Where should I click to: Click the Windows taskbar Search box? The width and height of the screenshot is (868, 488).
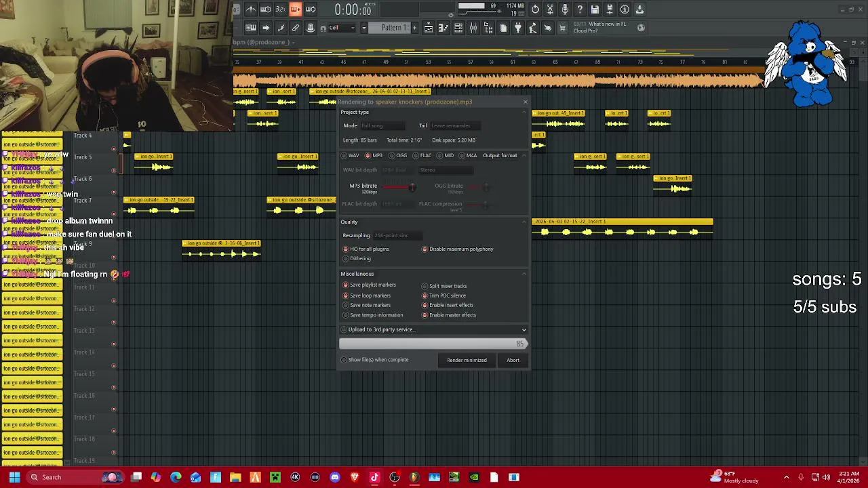click(76, 477)
